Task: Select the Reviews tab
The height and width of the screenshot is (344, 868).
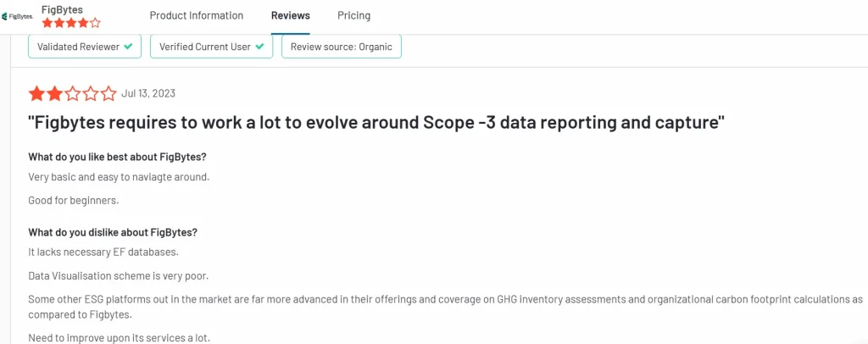Action: [291, 15]
